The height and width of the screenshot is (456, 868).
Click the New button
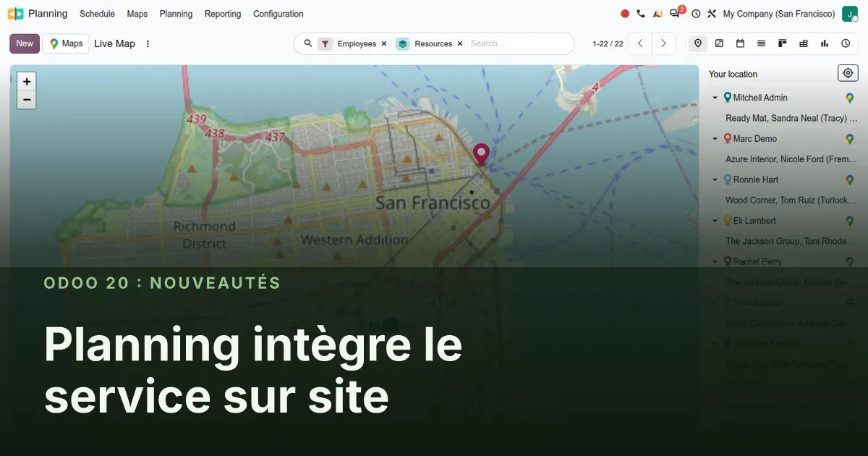[x=25, y=43]
